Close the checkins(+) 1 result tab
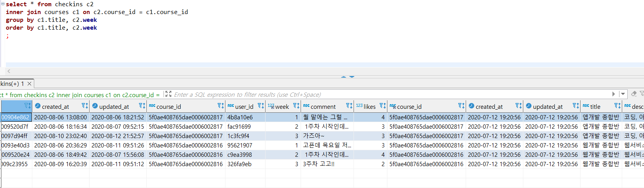 tap(29, 83)
